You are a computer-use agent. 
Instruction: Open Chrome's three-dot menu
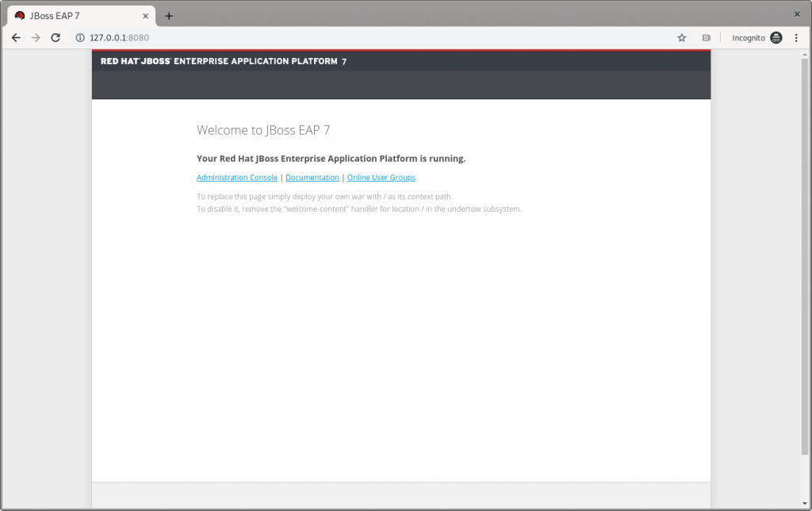tap(796, 37)
